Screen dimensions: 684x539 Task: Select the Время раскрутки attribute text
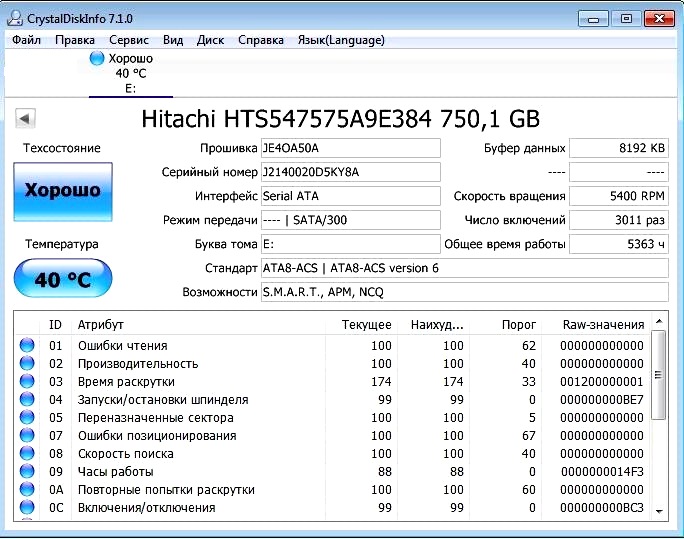pos(126,382)
